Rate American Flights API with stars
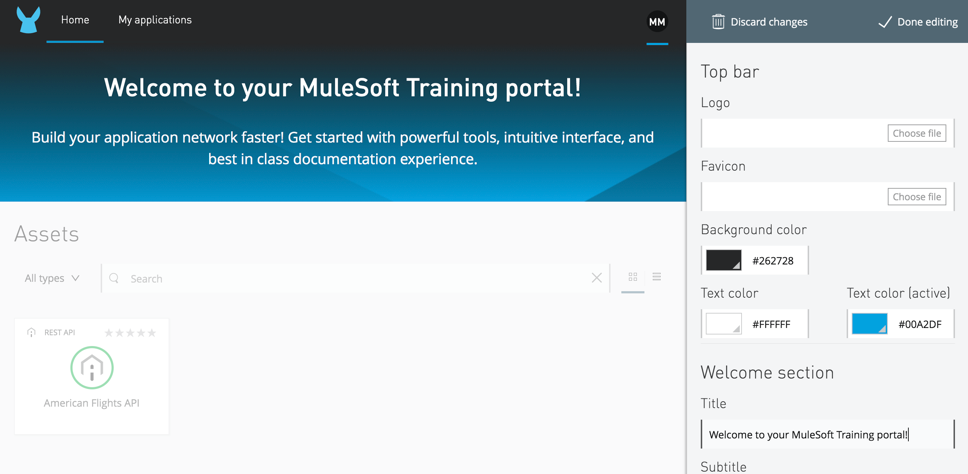The height and width of the screenshot is (474, 968). (130, 333)
